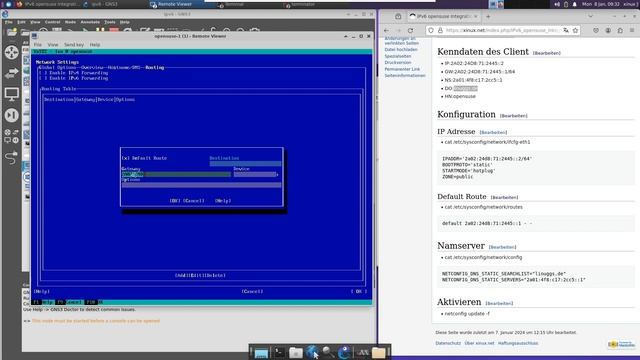
Task: Open new Firefox tab with plus
Action: [x=488, y=16]
